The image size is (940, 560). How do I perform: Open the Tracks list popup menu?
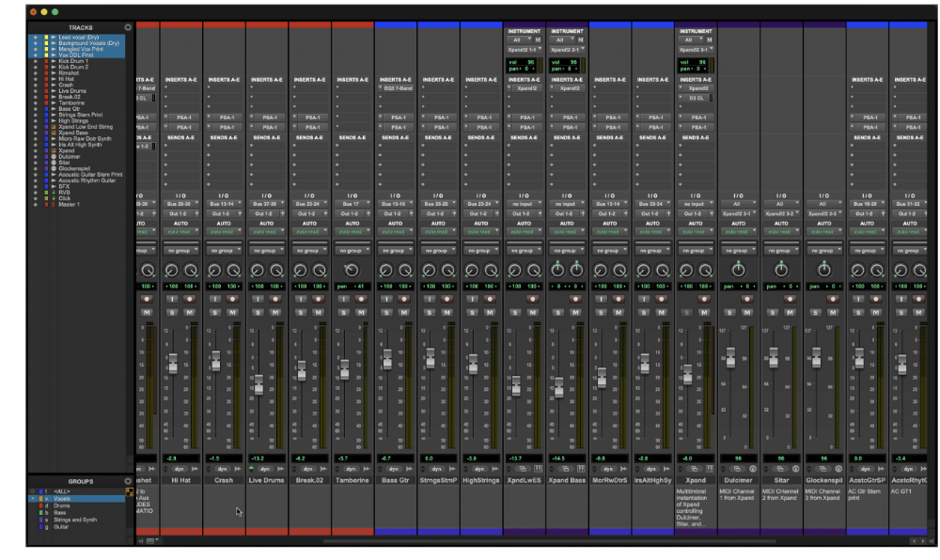coord(128,27)
